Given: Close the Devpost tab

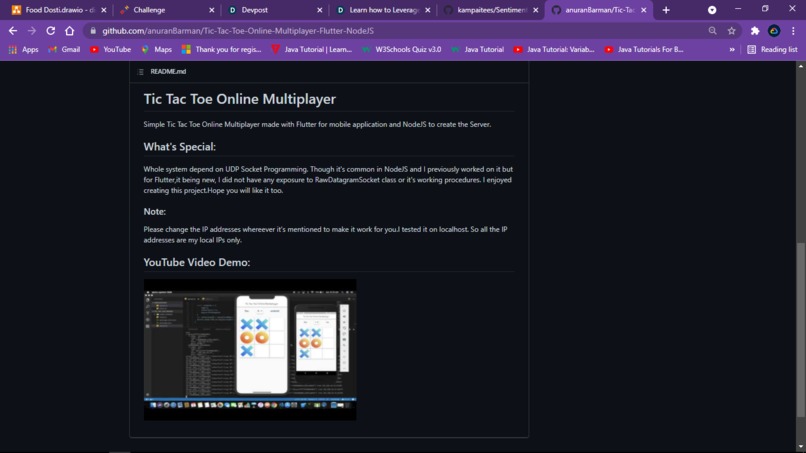Looking at the screenshot, I should pos(320,10).
